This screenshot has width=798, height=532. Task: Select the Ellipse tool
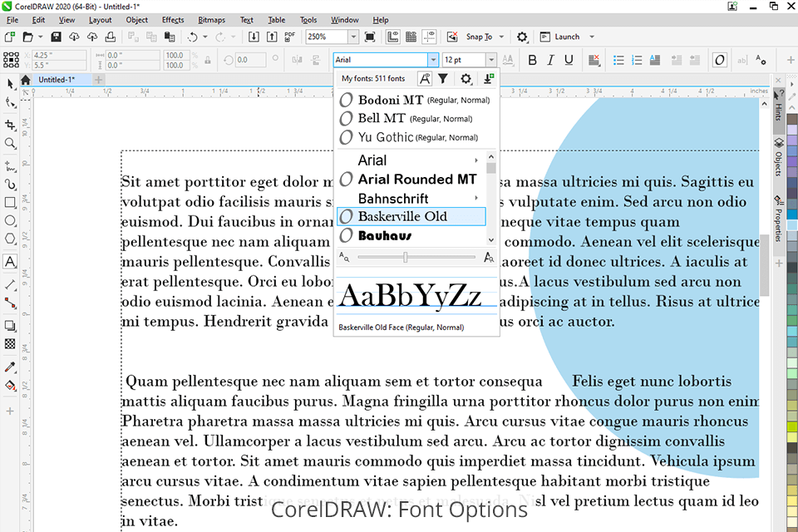click(x=10, y=220)
